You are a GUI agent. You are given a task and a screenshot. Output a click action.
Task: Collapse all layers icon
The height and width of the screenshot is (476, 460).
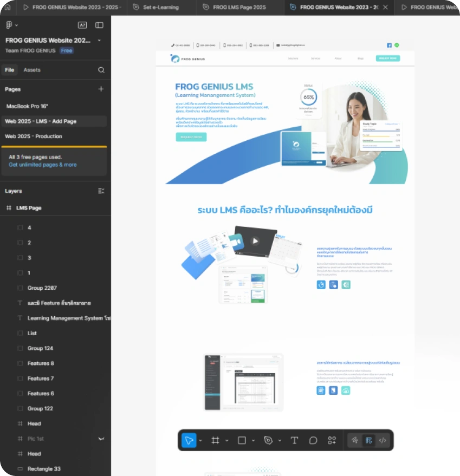101,191
